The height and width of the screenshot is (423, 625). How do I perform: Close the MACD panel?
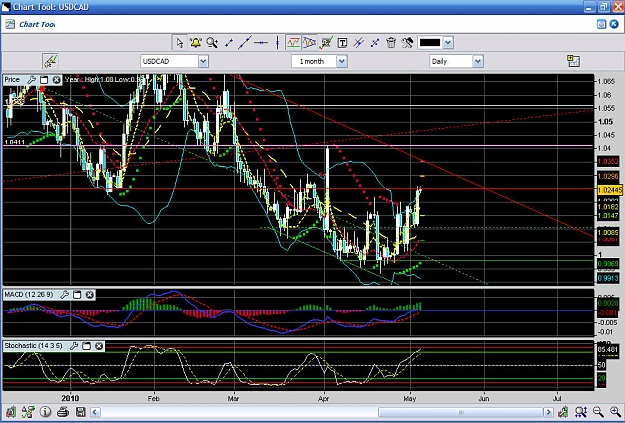90,295
